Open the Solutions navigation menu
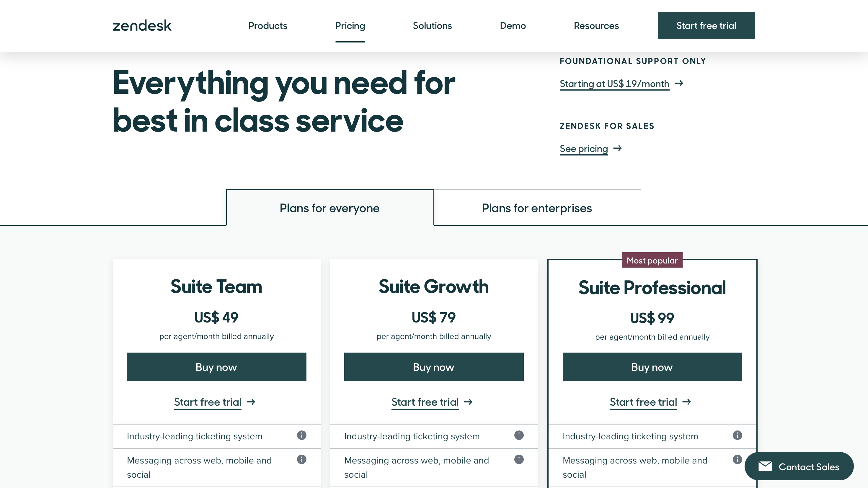Image resolution: width=868 pixels, height=488 pixels. 432,26
